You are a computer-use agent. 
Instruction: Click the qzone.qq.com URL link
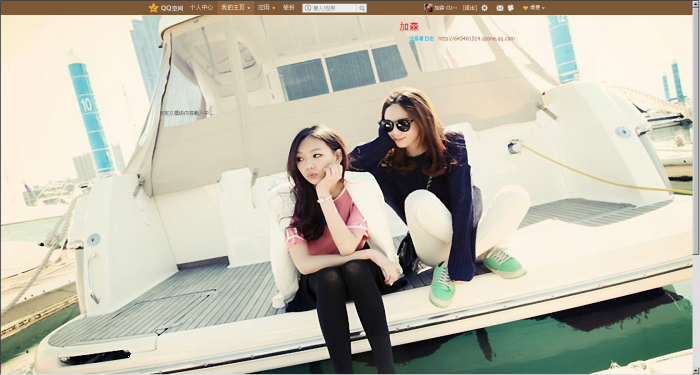[x=476, y=39]
